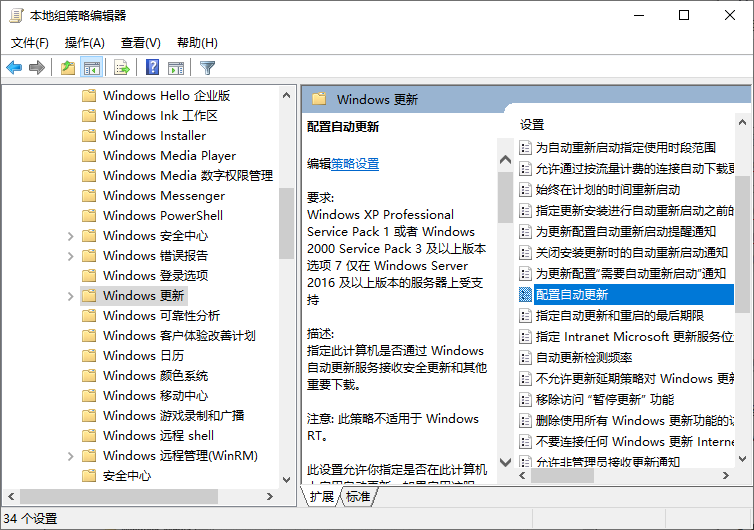Click the tree pane horizontal scroll-right arrow
This screenshot has height=530, width=754.
point(270,496)
